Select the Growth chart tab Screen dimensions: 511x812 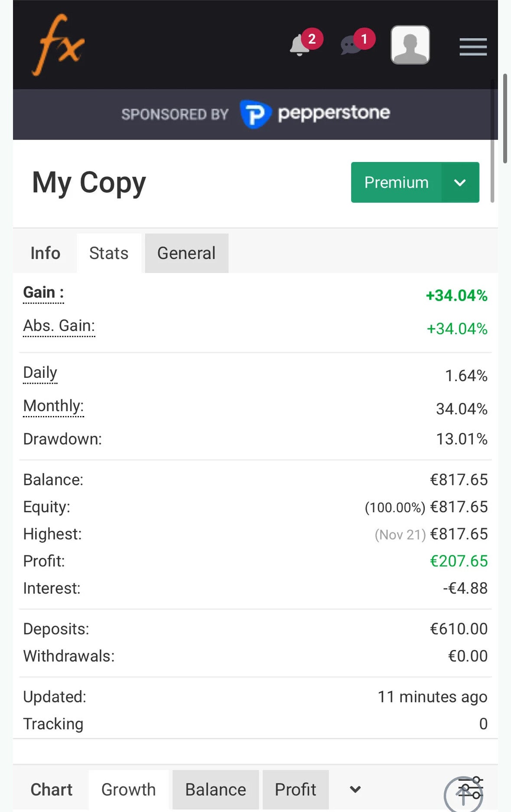[128, 789]
